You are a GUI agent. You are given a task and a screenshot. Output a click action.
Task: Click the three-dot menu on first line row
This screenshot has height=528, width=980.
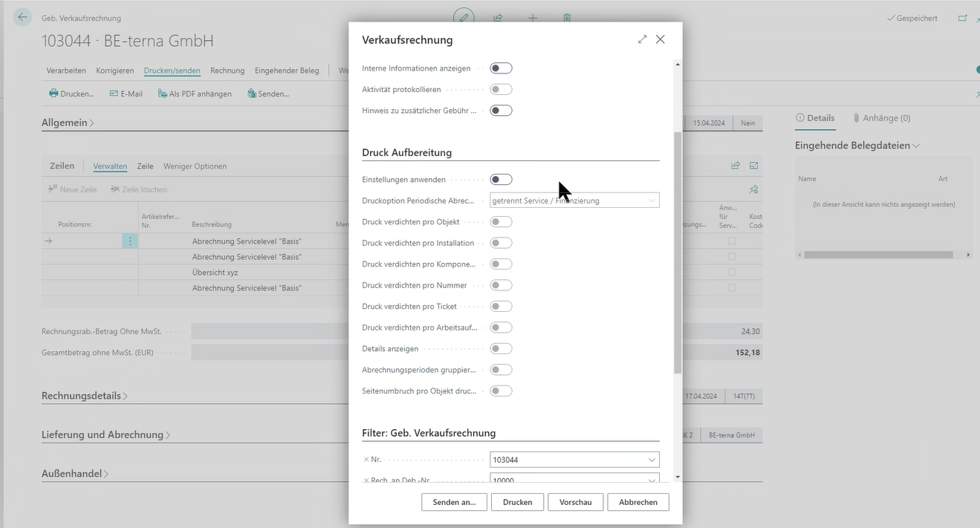coord(130,241)
